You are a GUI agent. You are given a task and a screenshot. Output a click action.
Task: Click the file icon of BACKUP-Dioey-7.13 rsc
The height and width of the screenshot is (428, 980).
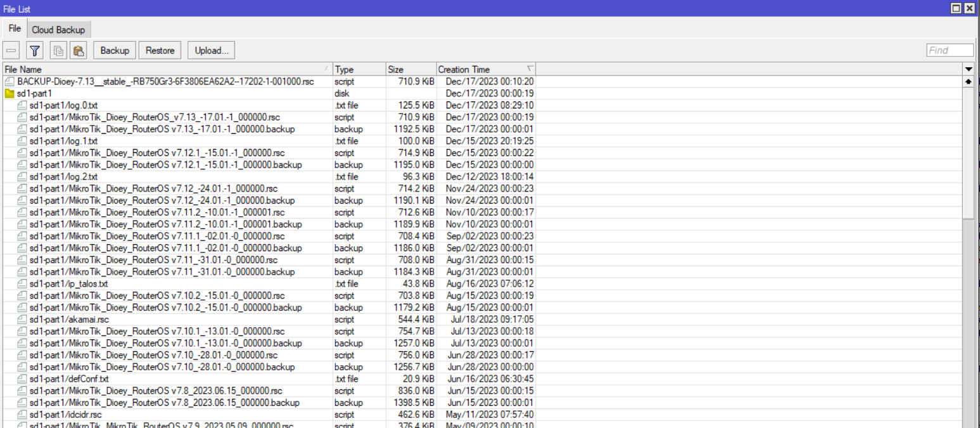tap(10, 82)
